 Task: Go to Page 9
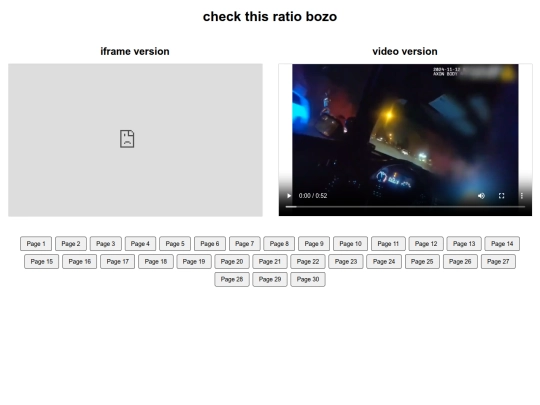pyautogui.click(x=314, y=244)
